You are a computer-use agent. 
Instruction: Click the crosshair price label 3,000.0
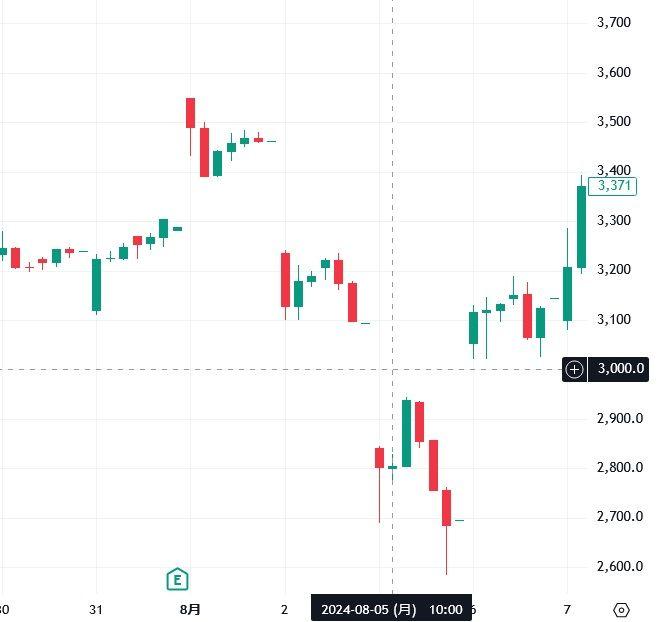pos(620,369)
